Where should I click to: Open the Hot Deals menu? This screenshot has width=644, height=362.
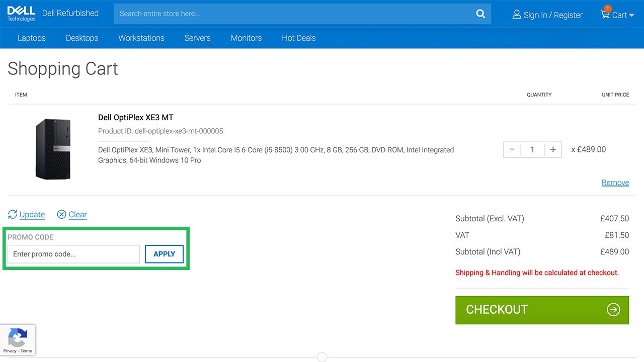(x=299, y=38)
